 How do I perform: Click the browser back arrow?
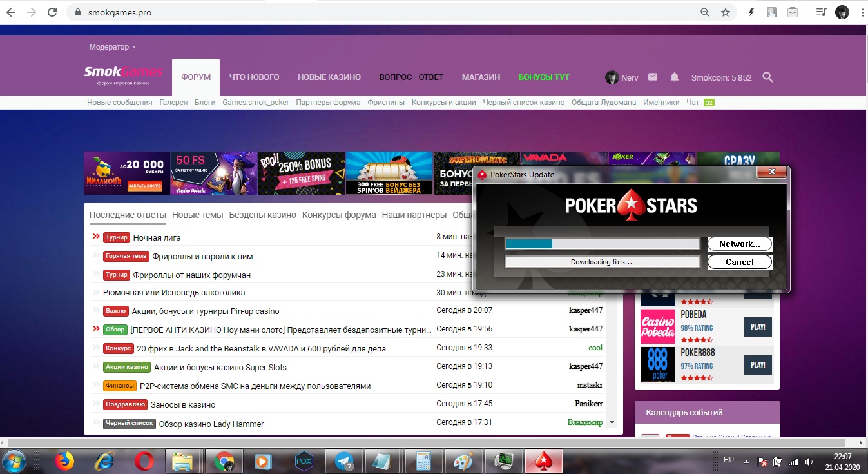[12, 12]
